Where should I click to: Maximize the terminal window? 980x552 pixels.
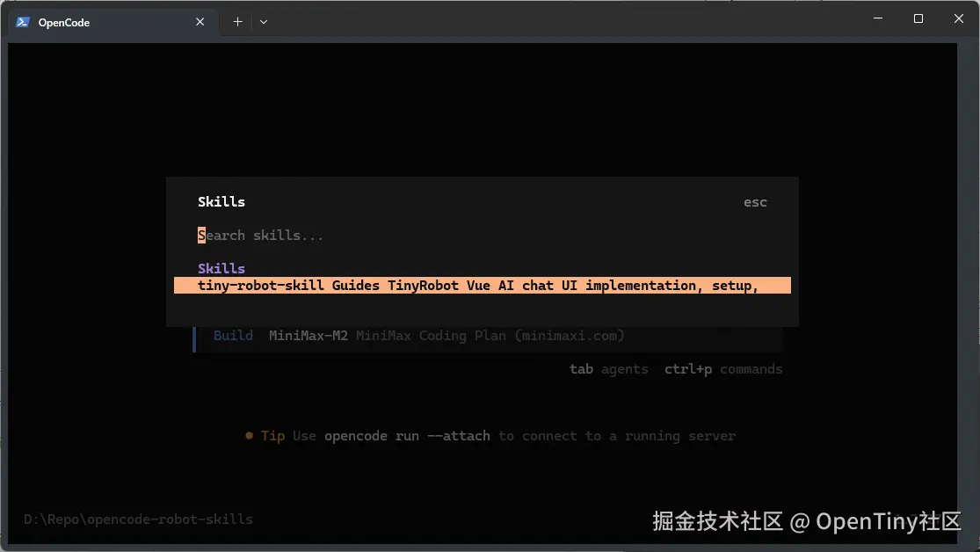(918, 18)
